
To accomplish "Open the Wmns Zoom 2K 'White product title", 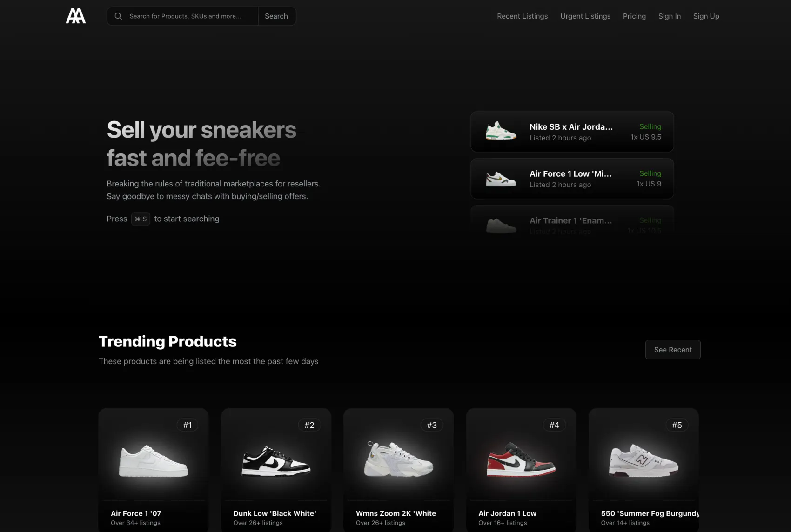I will [396, 513].
